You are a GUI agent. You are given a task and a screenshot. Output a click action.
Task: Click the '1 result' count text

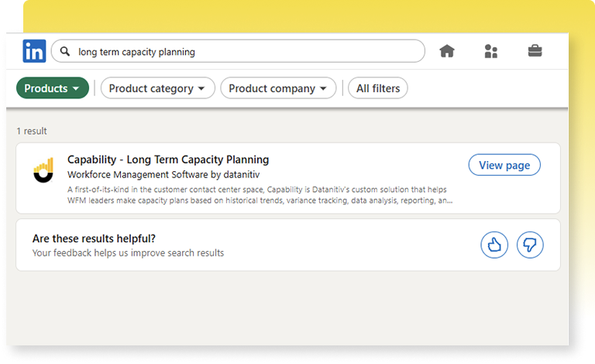[x=32, y=131]
